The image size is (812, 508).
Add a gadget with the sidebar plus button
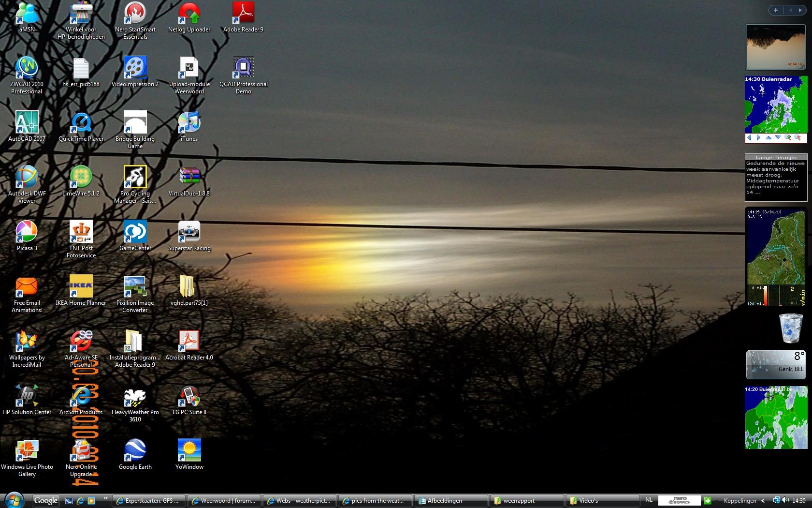click(776, 10)
